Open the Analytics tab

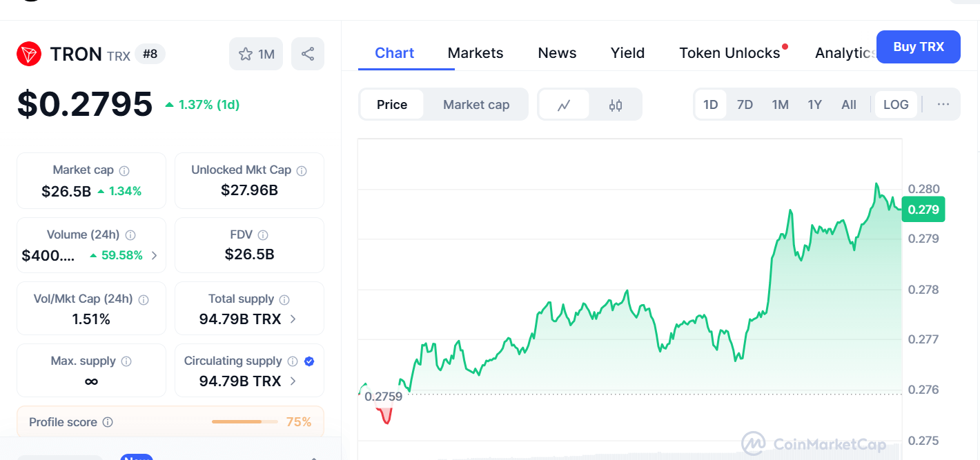coord(845,53)
